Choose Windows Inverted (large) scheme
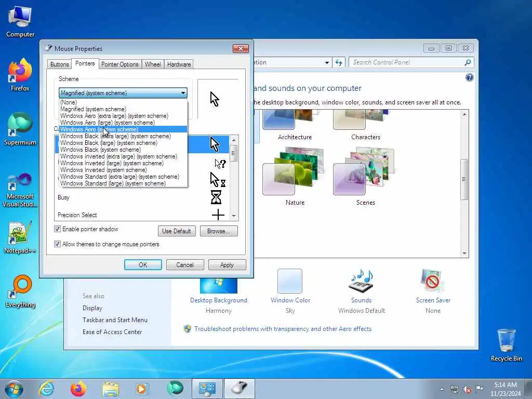Image resolution: width=532 pixels, height=399 pixels. tap(123, 163)
